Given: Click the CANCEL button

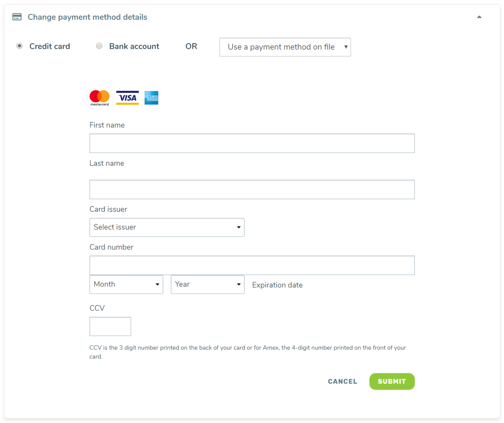Looking at the screenshot, I should pyautogui.click(x=342, y=381).
